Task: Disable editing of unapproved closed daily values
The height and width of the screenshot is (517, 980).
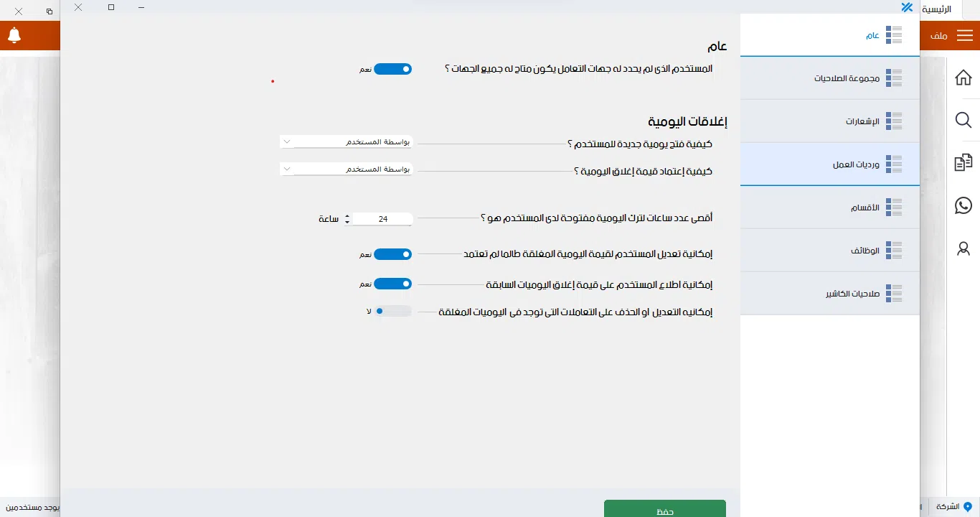Action: 392,254
